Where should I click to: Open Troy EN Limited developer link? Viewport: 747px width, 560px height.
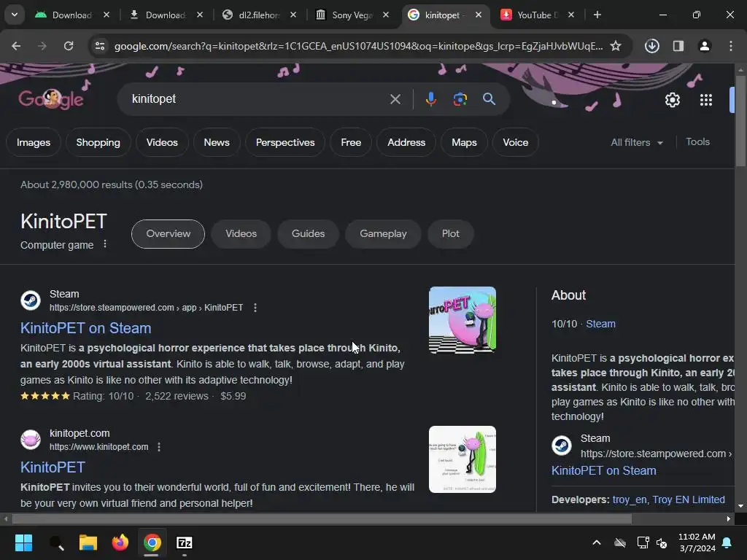click(x=689, y=499)
